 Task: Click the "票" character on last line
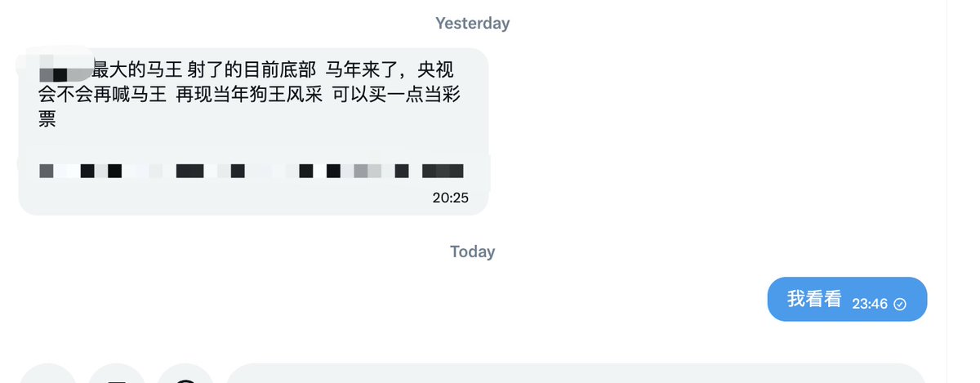click(47, 119)
